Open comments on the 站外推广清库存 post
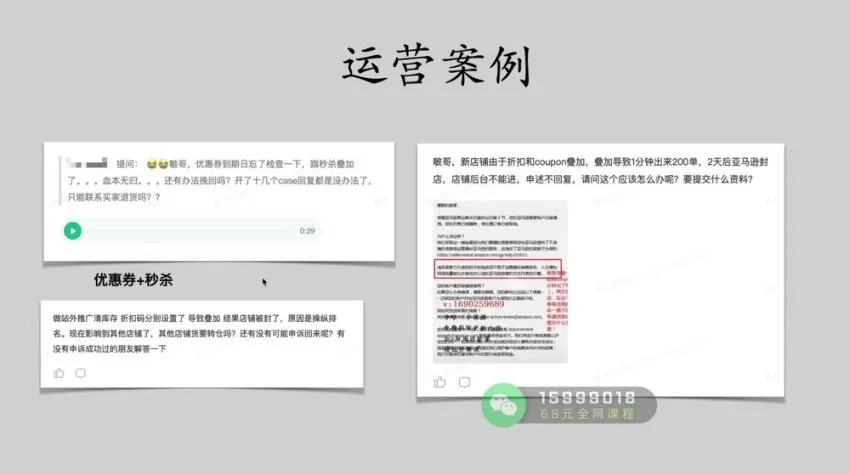 (x=81, y=373)
